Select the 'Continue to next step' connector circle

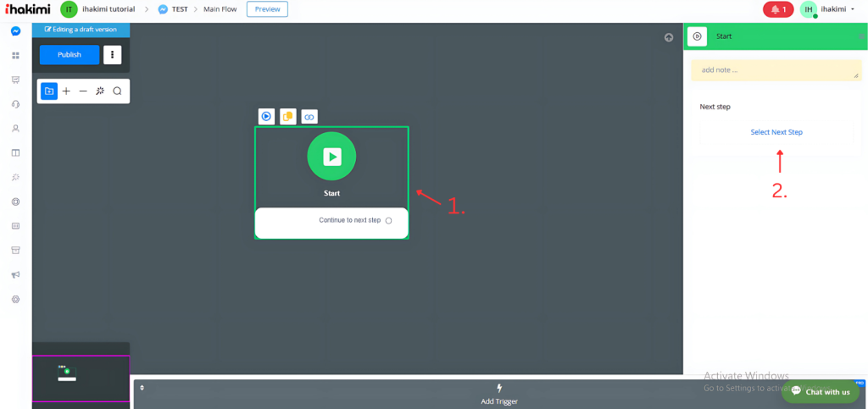click(x=388, y=221)
